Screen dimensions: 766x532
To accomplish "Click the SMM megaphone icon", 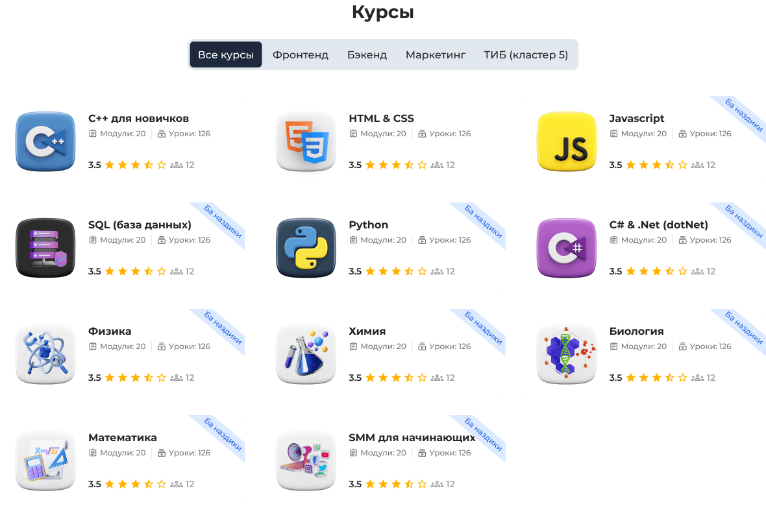I will coord(306,461).
